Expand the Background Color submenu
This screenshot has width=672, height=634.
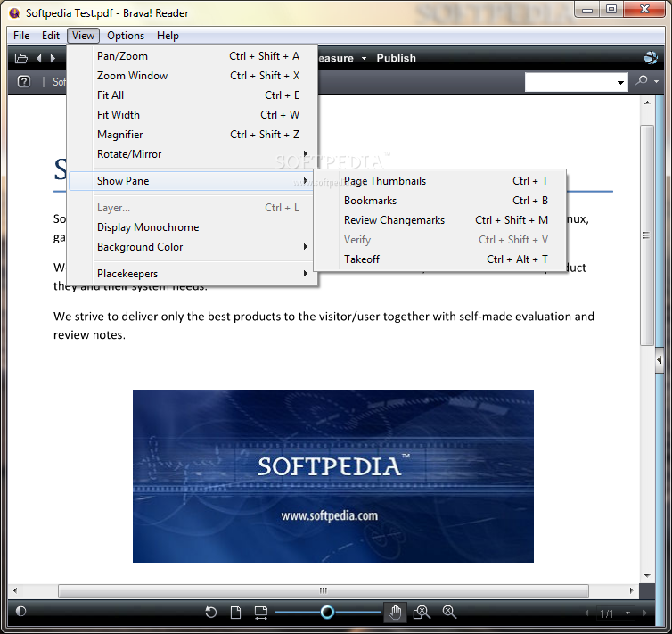[x=193, y=247]
